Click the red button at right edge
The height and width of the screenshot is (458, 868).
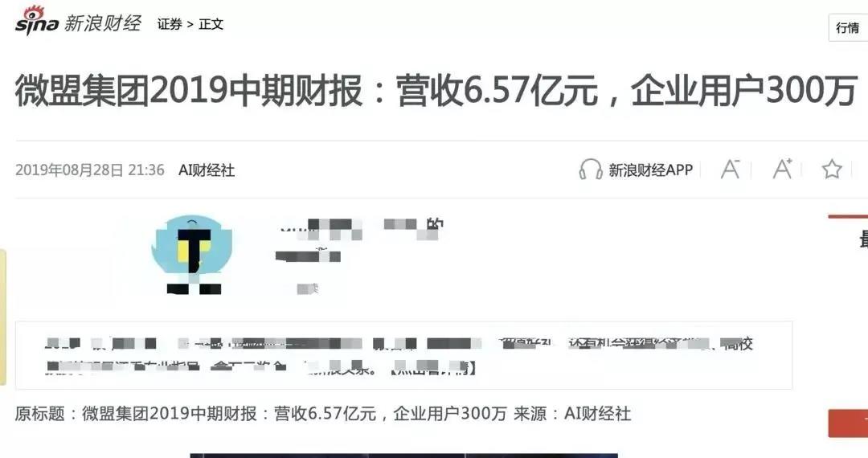click(x=848, y=423)
